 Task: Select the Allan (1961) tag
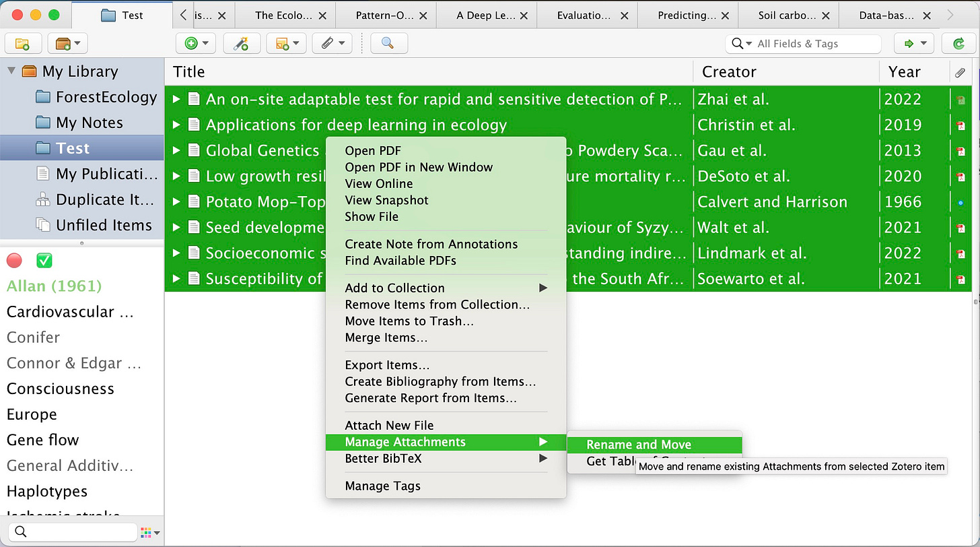coord(54,286)
